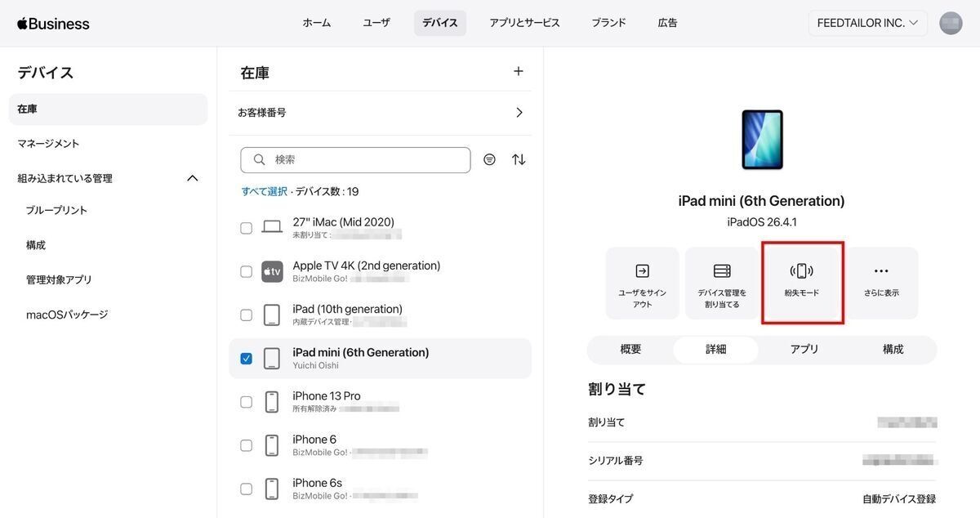Check the 27" iMac (Mid 2020) checkbox
980x518 pixels.
pos(246,228)
